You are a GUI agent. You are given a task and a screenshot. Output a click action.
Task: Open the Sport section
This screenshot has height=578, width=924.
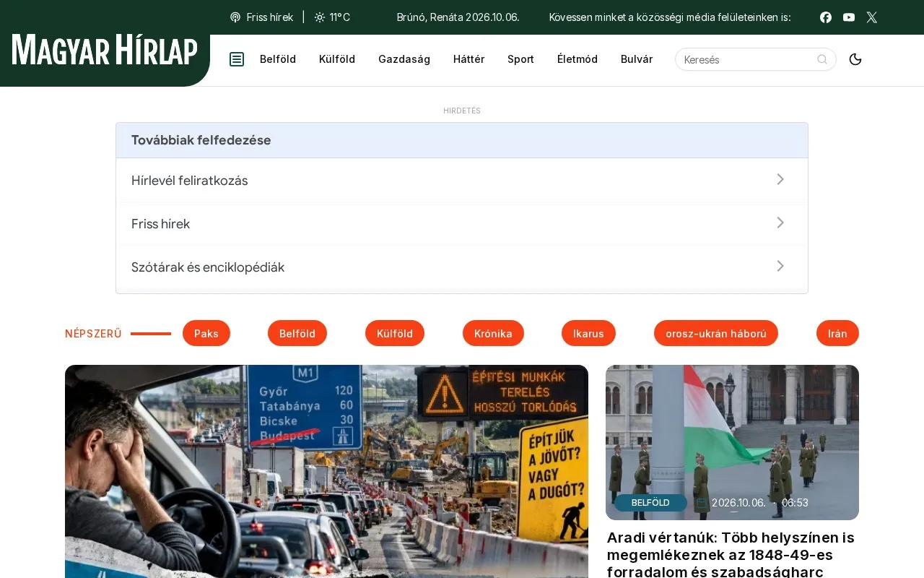pyautogui.click(x=520, y=59)
